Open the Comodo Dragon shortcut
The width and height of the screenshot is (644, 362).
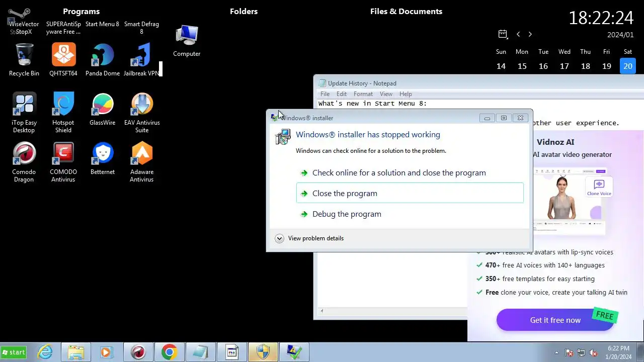click(x=24, y=162)
